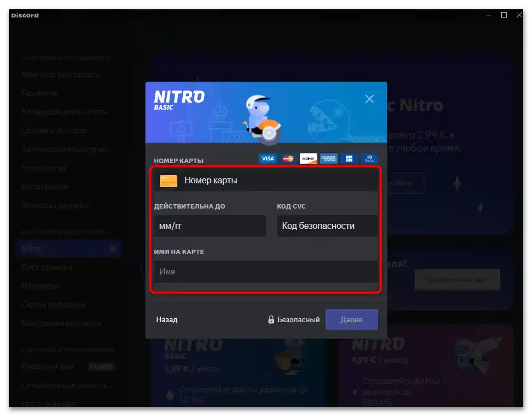Image resolution: width=532 pixels, height=416 pixels.
Task: Click the Discover card logo
Action: point(308,158)
